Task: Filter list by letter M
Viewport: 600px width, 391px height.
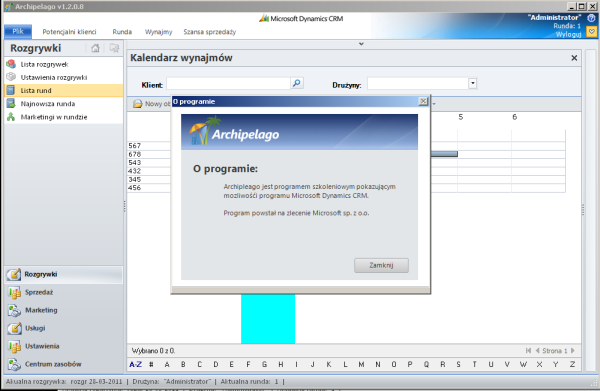Action: tap(361, 364)
